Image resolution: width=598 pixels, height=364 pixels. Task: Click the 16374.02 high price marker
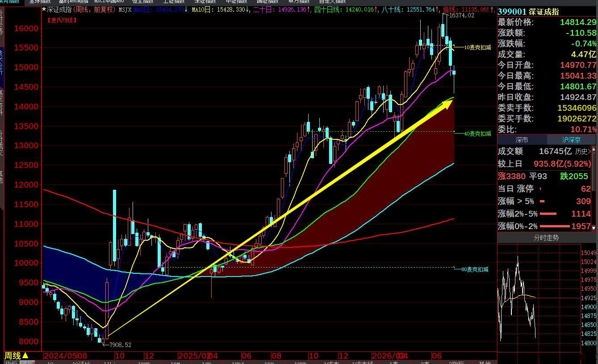tap(461, 16)
